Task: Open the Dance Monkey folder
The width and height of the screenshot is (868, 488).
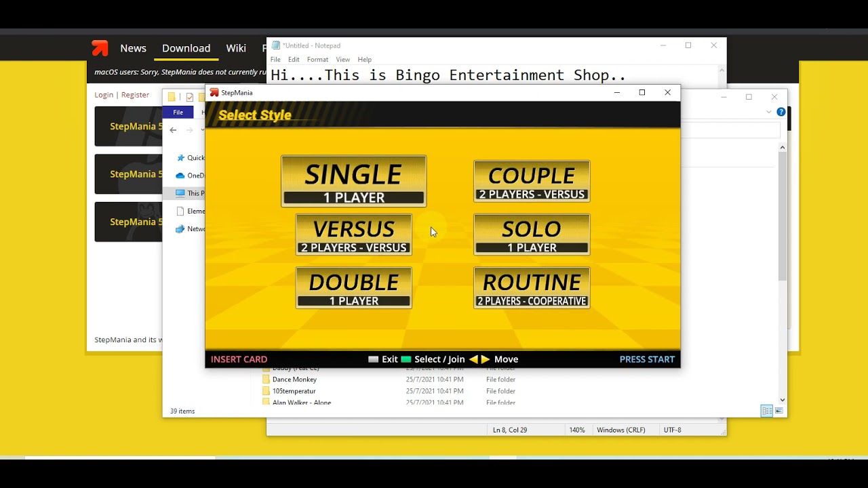Action: tap(294, 380)
